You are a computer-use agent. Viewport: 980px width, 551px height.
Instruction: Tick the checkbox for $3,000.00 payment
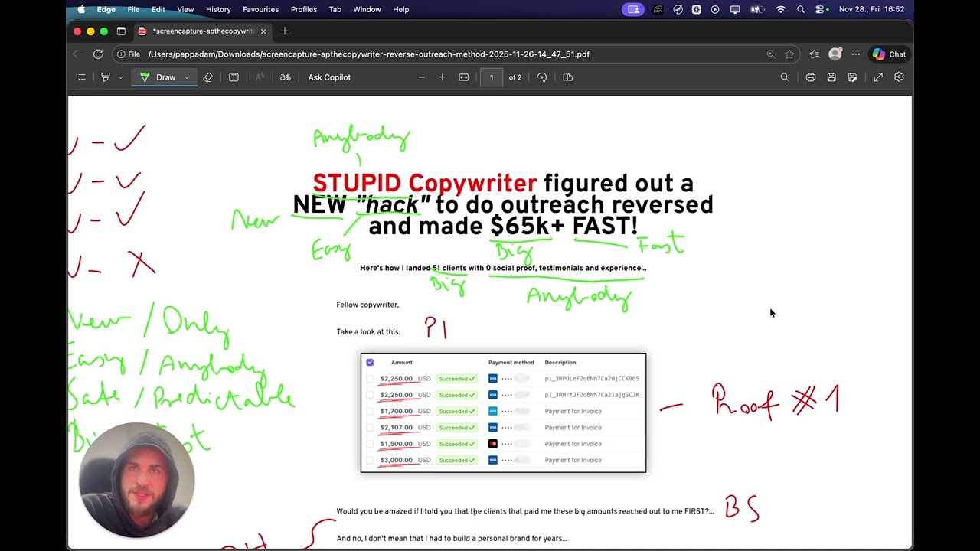point(370,461)
